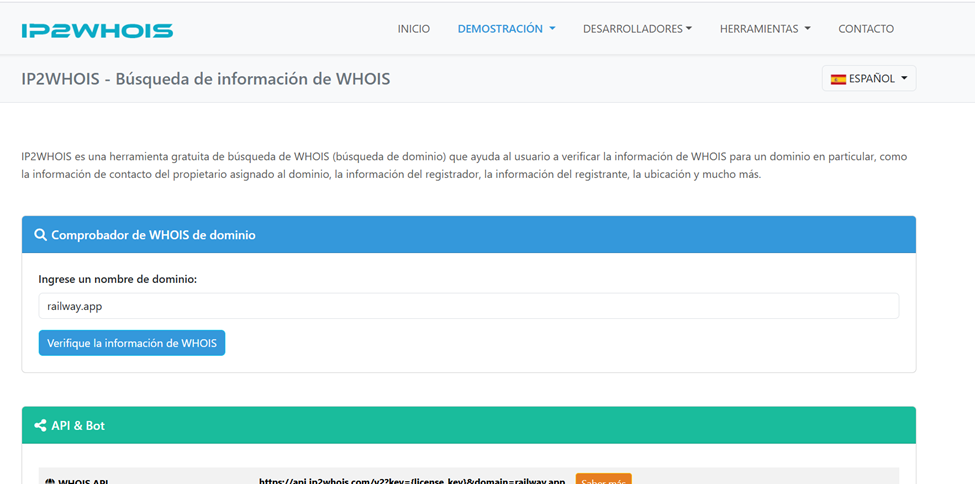This screenshot has height=484, width=975.
Task: Click the orange Saber más button
Action: coord(603,479)
